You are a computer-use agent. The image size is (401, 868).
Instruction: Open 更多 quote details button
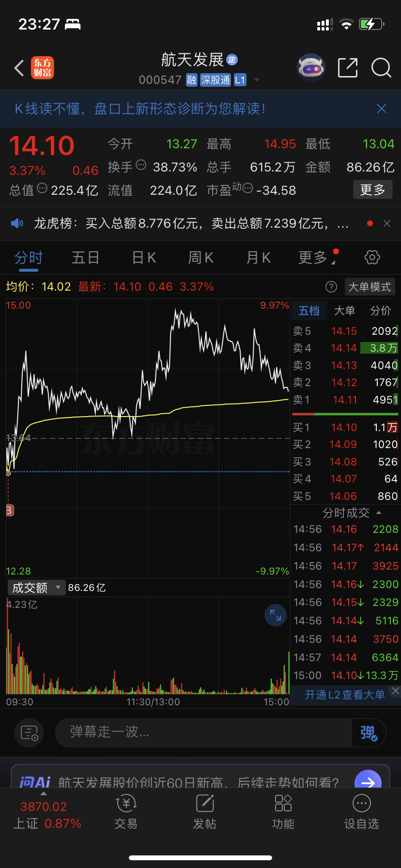[372, 189]
